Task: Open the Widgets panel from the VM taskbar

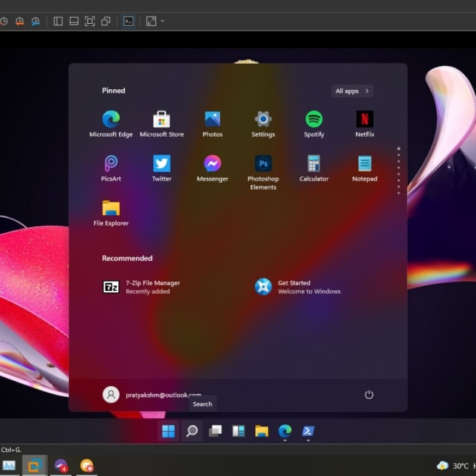Action: pos(239,431)
